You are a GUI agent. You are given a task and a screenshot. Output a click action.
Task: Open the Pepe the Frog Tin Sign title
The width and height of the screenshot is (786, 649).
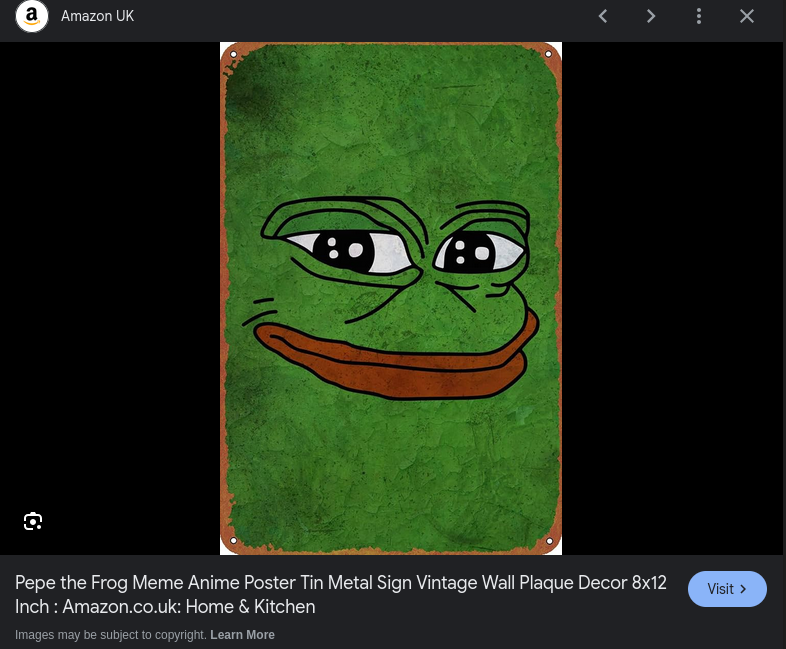click(x=340, y=594)
